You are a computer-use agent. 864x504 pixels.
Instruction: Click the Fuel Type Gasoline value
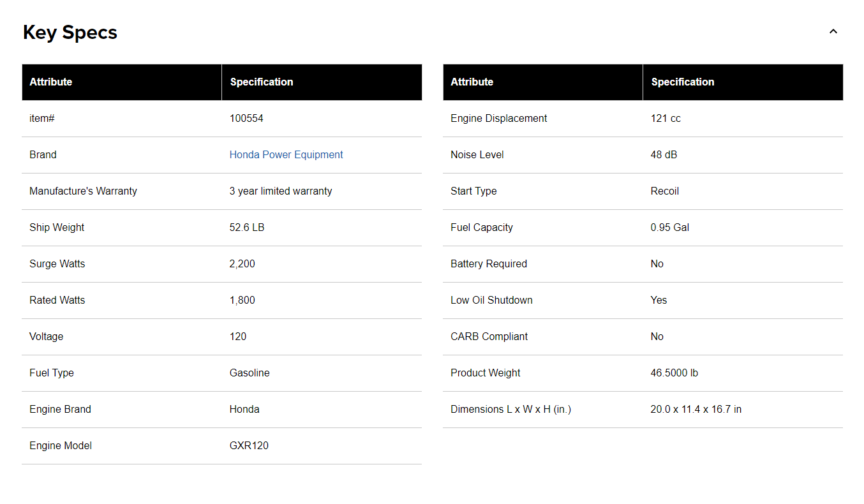[x=250, y=373]
